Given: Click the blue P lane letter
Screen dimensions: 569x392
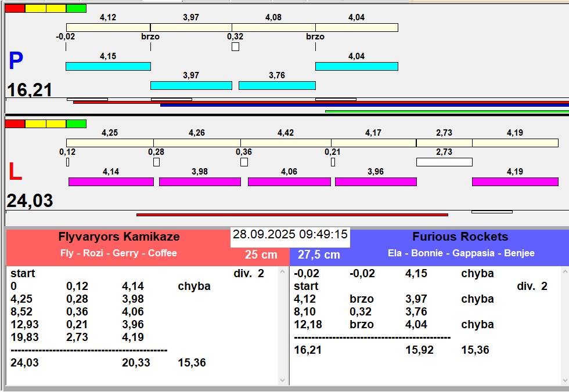Looking at the screenshot, I should [16, 60].
